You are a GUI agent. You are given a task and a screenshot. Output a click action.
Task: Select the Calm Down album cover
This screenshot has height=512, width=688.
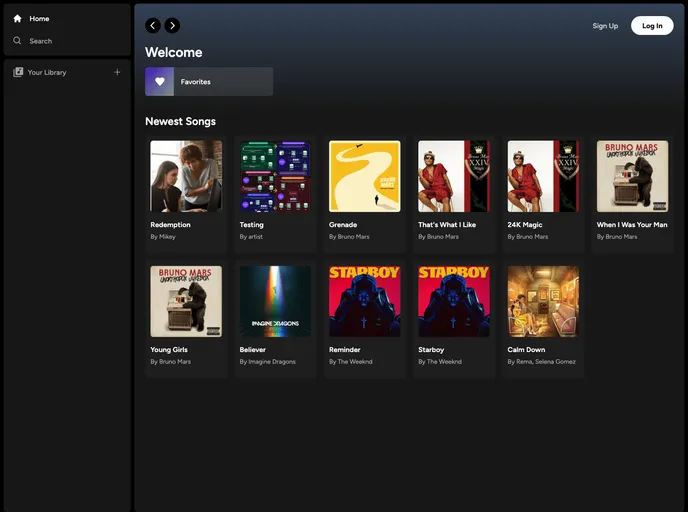pos(543,301)
